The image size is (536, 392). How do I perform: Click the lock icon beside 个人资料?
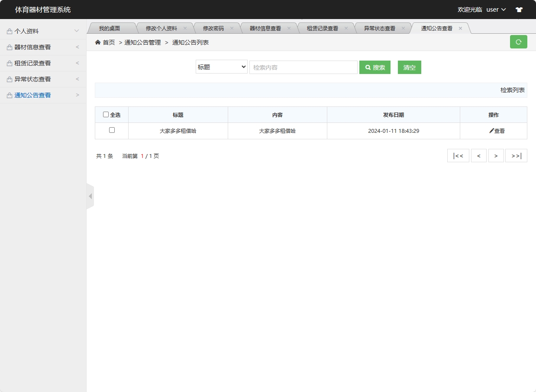click(9, 31)
